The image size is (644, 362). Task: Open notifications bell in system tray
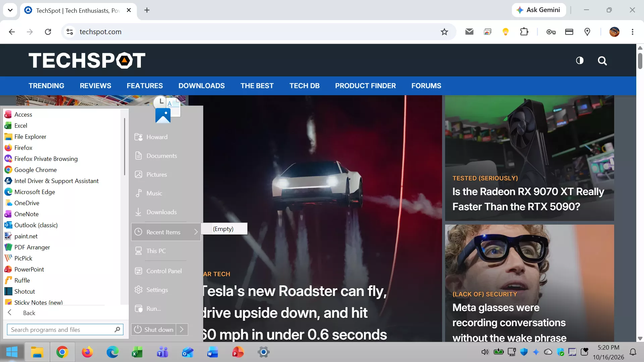633,352
